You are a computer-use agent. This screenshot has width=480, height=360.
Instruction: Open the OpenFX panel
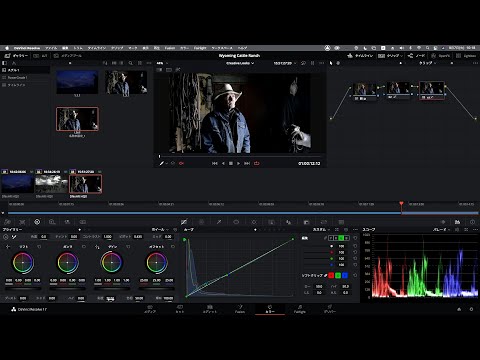point(441,56)
